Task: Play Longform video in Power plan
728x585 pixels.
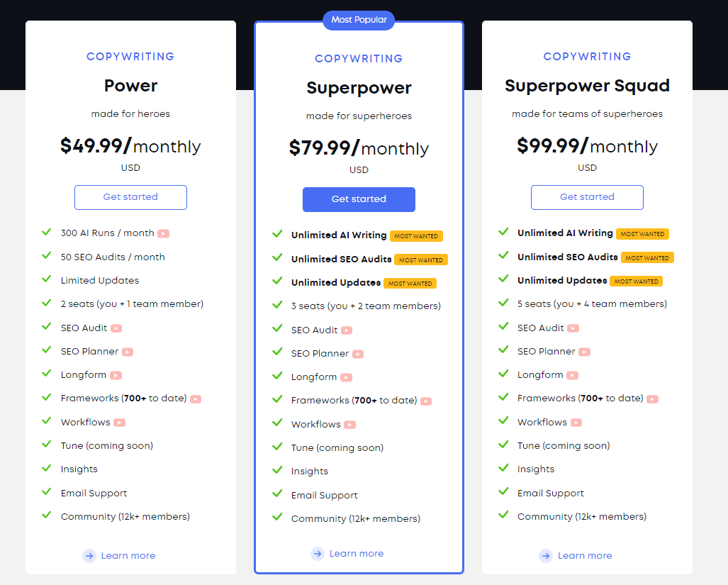Action: [x=116, y=375]
